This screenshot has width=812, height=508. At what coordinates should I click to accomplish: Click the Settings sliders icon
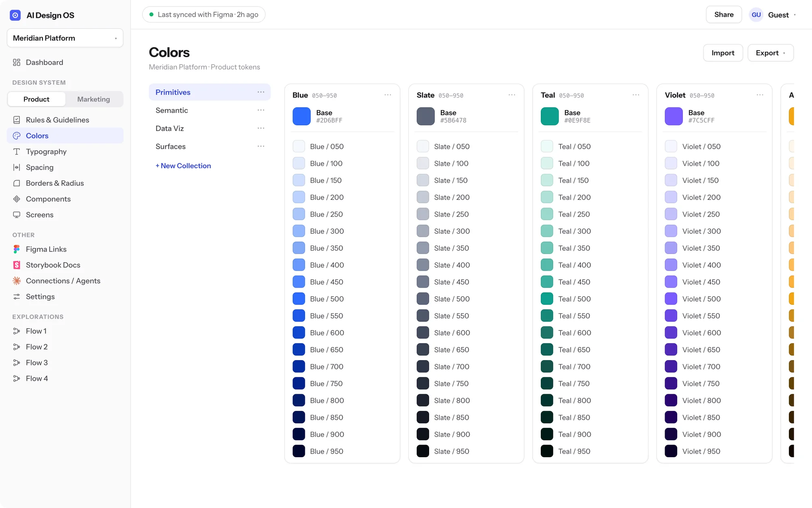coord(17,297)
